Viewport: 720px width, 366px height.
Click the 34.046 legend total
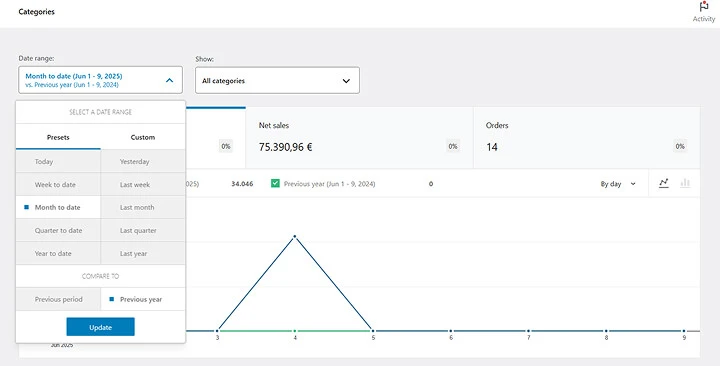(242, 184)
